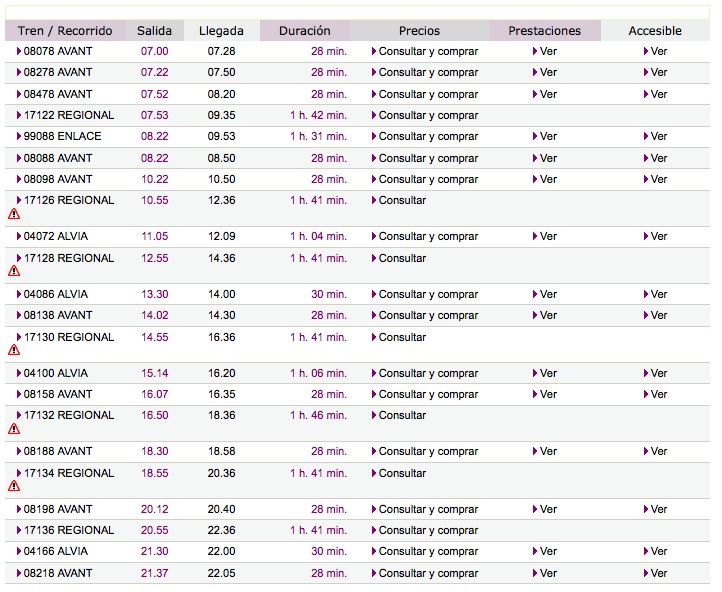This screenshot has width=722, height=592.
Task: Open Prestaciones Ver link for 04100 ALVIA
Action: coord(547,374)
